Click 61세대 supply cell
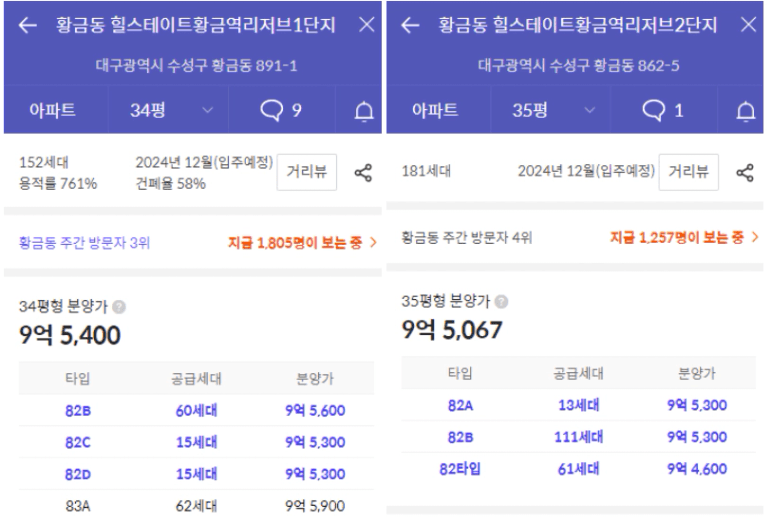 579,469
